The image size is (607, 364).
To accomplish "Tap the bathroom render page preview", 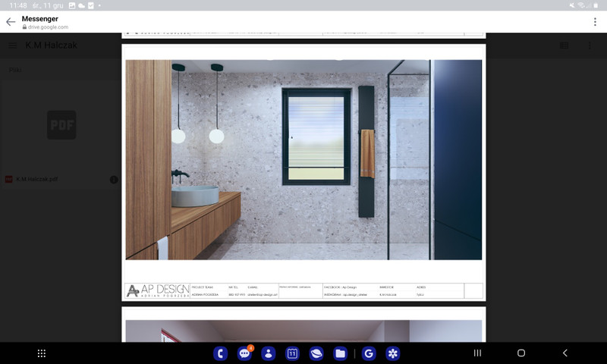I will pos(303,159).
